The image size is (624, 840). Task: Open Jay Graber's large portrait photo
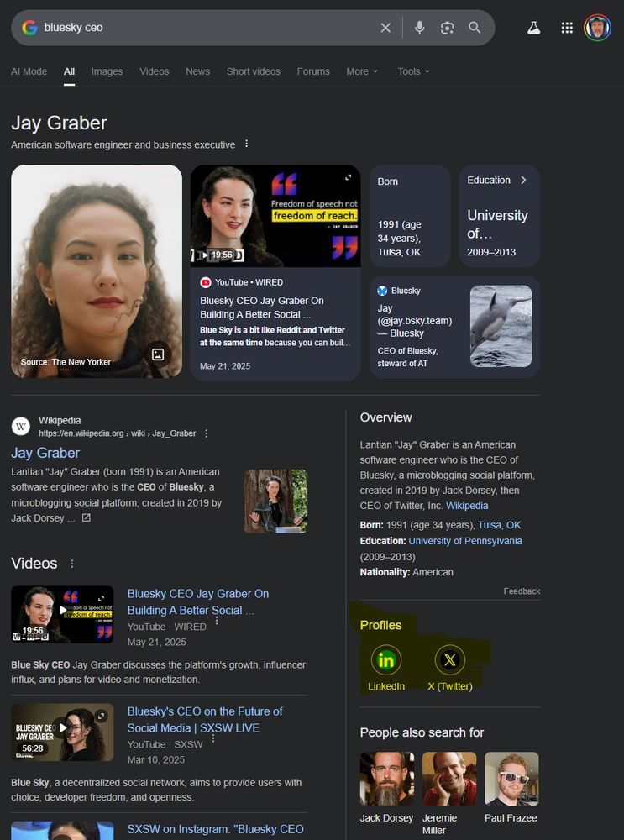pyautogui.click(x=97, y=271)
